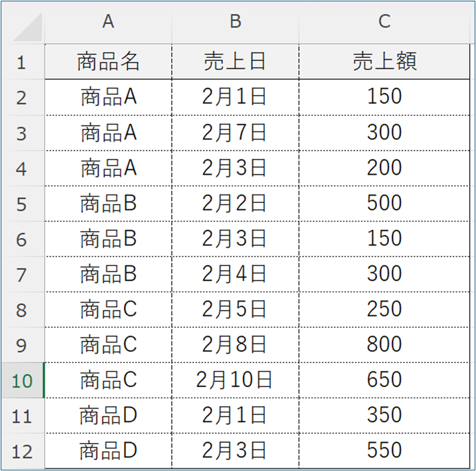The height and width of the screenshot is (471, 476).
Task: Select the sales amount cell 650
Action: (x=384, y=380)
